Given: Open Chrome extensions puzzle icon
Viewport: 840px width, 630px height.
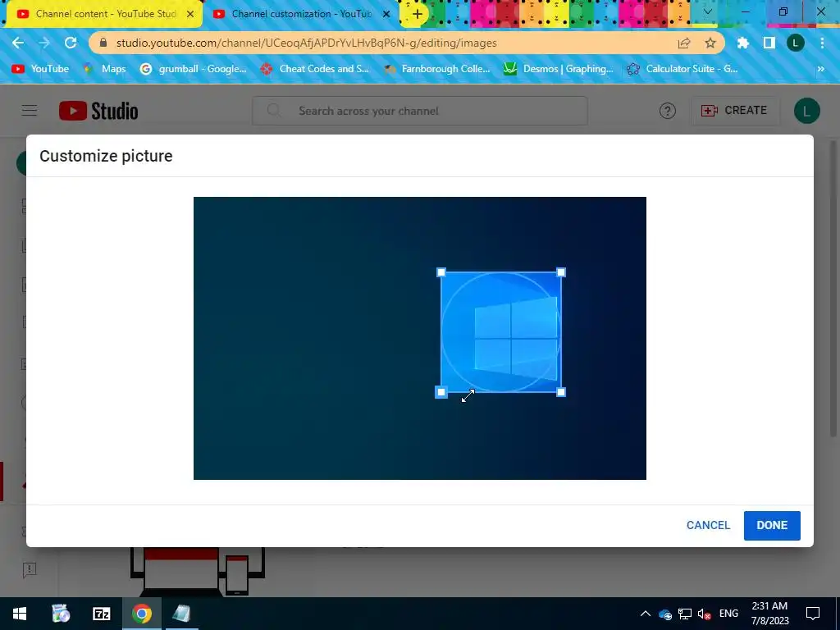Looking at the screenshot, I should point(742,43).
